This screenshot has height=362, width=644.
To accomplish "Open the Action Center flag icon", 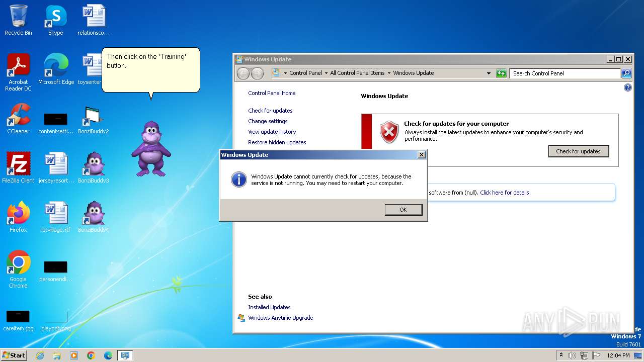I will tap(596, 355).
